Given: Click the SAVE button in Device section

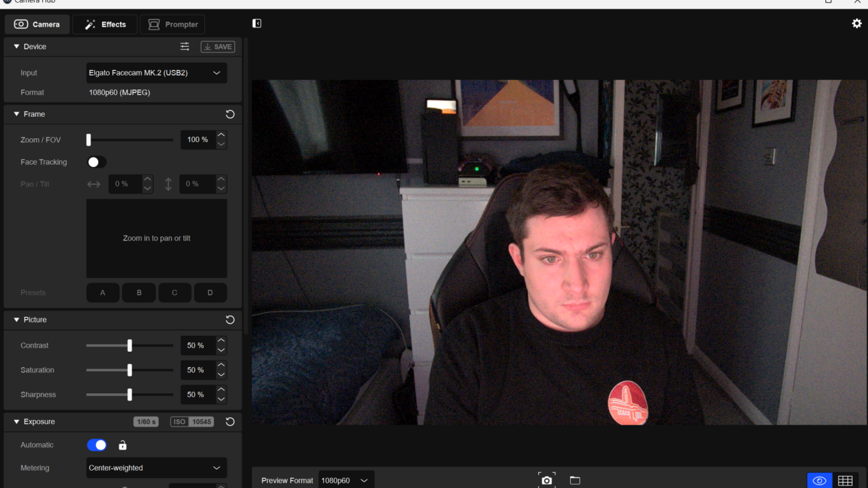Looking at the screenshot, I should [x=218, y=47].
